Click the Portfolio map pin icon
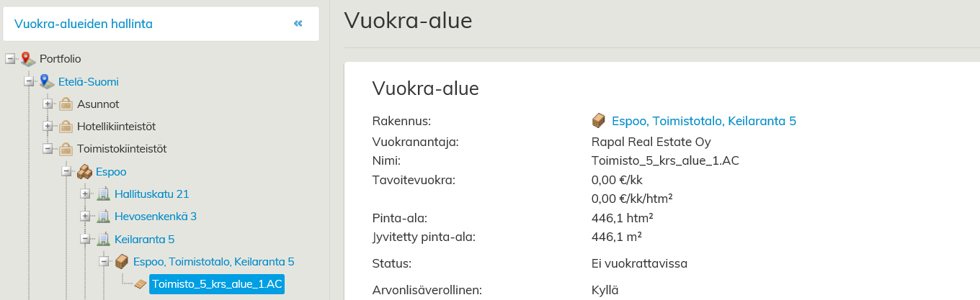Viewport: 980px width, 300px height. [28, 59]
